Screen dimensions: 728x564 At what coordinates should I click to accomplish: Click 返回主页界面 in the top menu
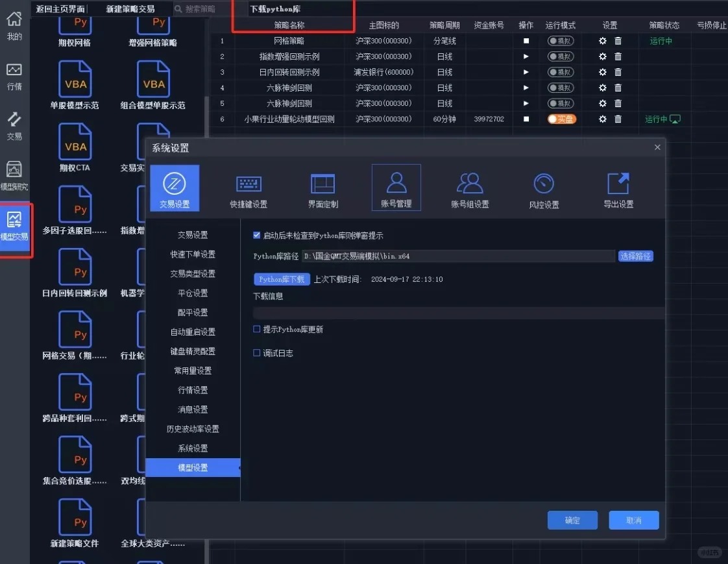click(x=60, y=8)
